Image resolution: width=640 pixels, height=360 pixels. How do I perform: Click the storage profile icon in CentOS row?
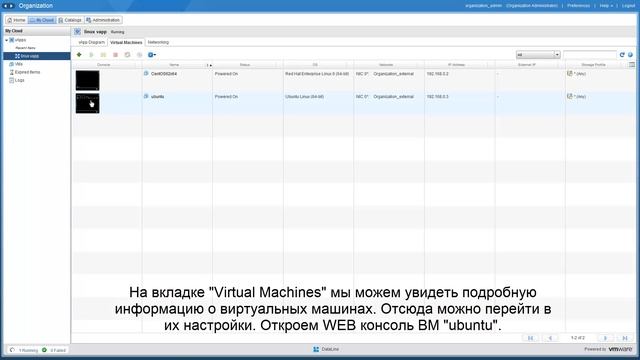point(570,73)
